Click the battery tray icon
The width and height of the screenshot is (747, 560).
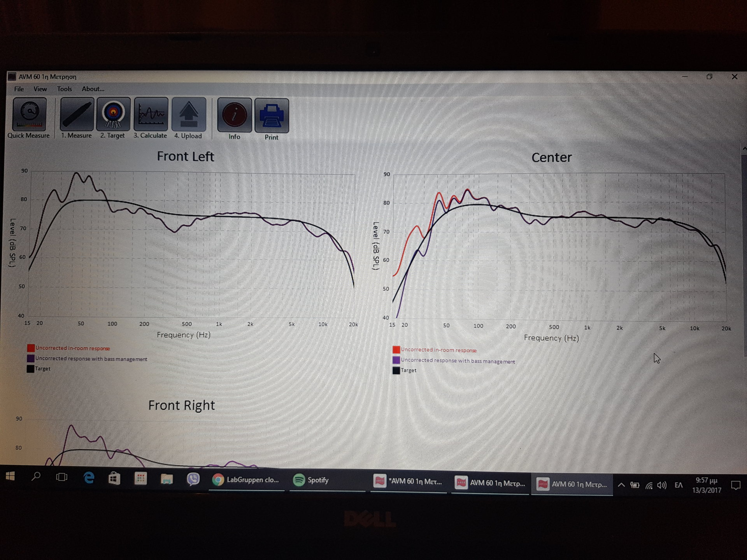pos(635,485)
